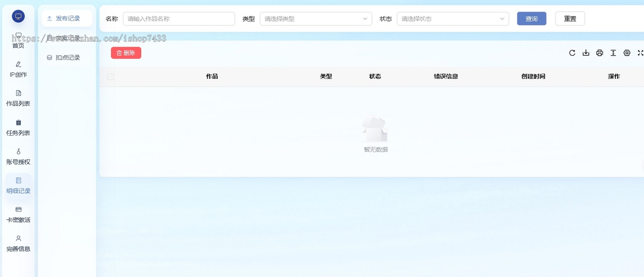The width and height of the screenshot is (644, 277).
Task: Click the red 删除 button
Action: tap(126, 53)
